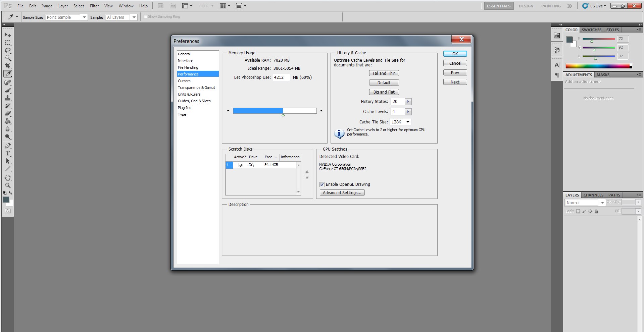
Task: Switch to the Design workspace
Action: (526, 6)
